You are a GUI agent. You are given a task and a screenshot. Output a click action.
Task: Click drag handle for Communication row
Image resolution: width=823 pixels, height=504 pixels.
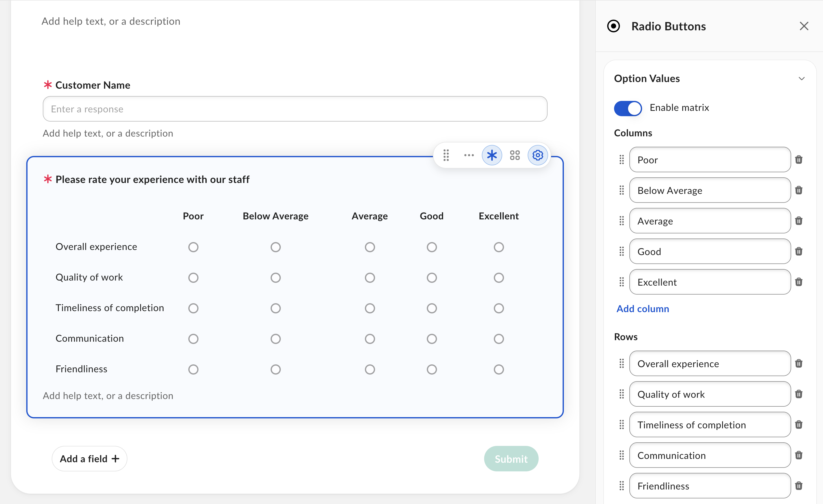tap(621, 455)
